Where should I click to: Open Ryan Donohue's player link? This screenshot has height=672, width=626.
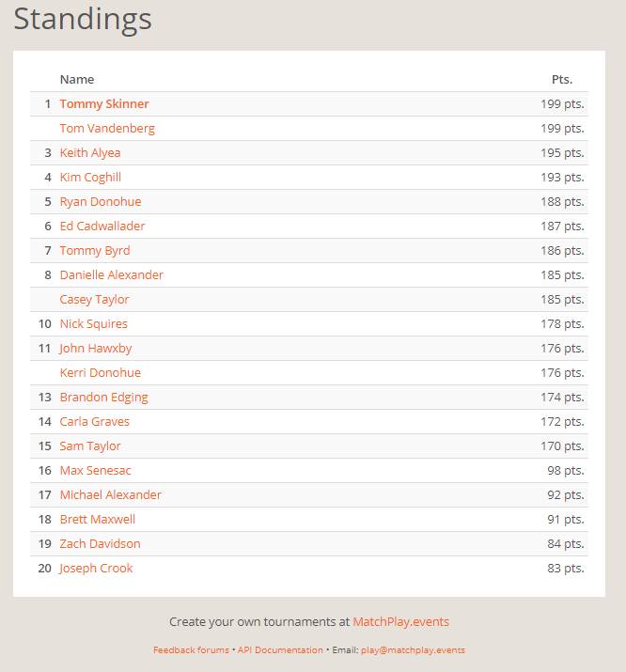[101, 202]
